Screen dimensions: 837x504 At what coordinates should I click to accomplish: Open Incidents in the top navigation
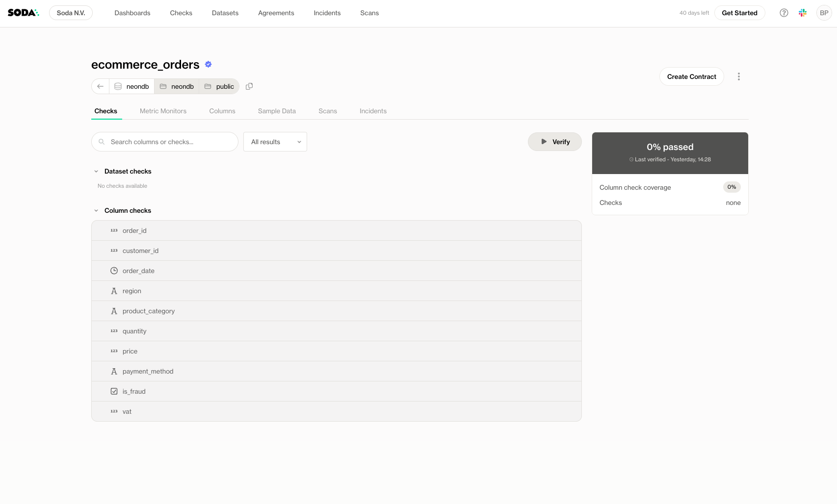click(327, 13)
